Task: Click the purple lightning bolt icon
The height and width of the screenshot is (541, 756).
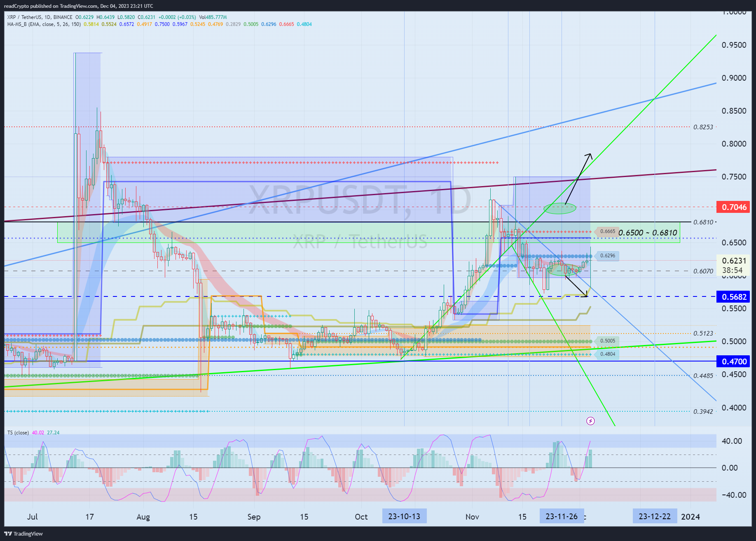Action: pos(590,421)
